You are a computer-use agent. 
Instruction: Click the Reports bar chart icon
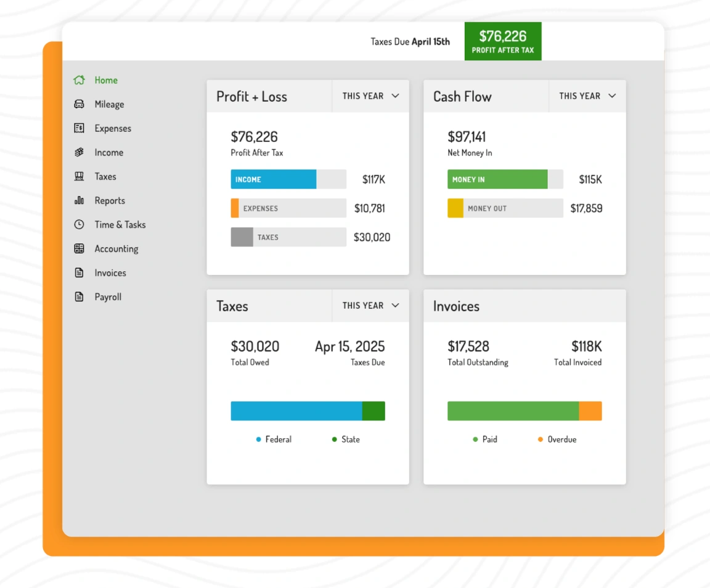coord(80,200)
